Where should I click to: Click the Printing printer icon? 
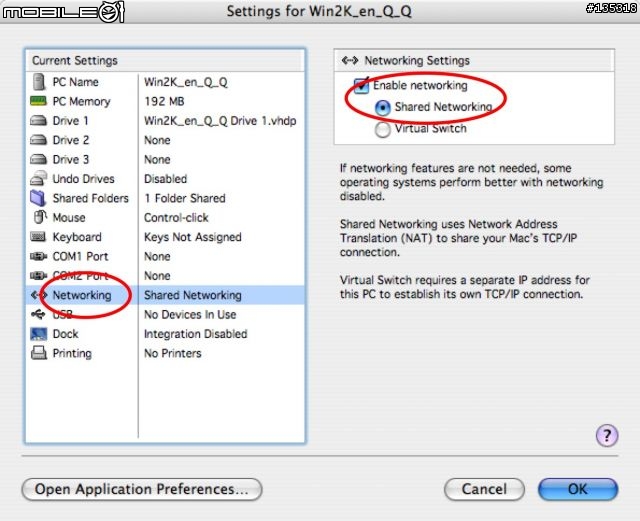tap(39, 353)
